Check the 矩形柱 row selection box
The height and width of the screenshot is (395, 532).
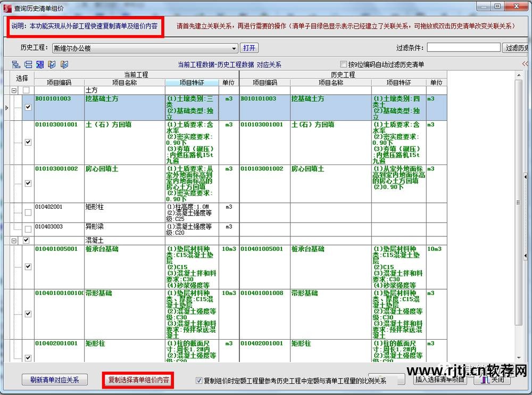[x=28, y=212]
